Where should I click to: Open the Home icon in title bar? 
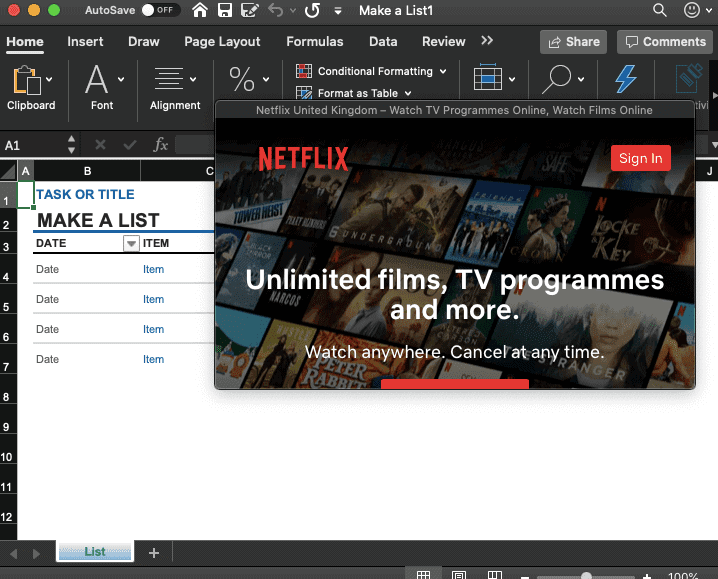point(199,10)
